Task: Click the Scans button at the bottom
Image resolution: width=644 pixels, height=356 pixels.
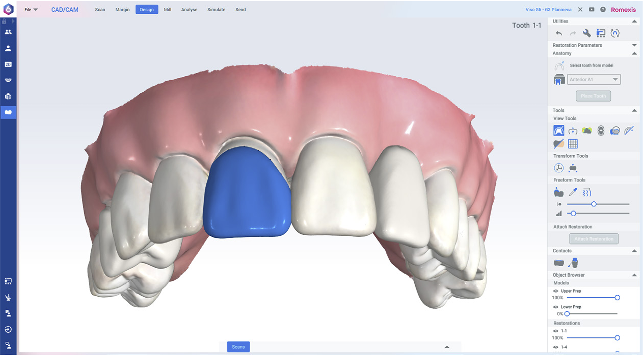Action: coord(238,347)
